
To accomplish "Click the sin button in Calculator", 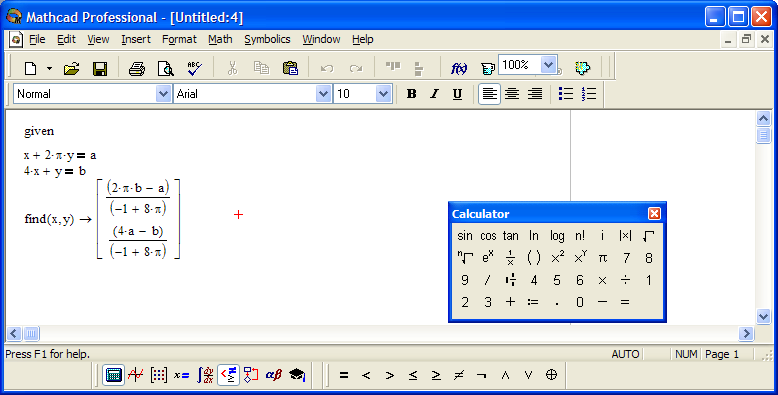I will [465, 236].
